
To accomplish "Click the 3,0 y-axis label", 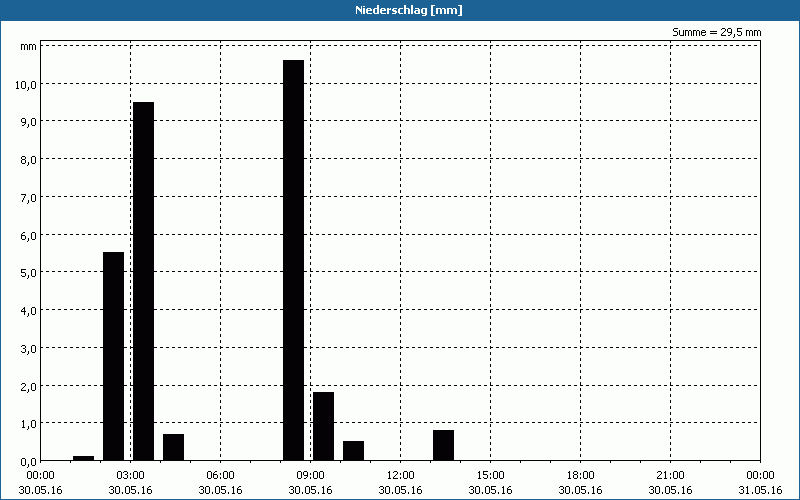I will (x=28, y=348).
